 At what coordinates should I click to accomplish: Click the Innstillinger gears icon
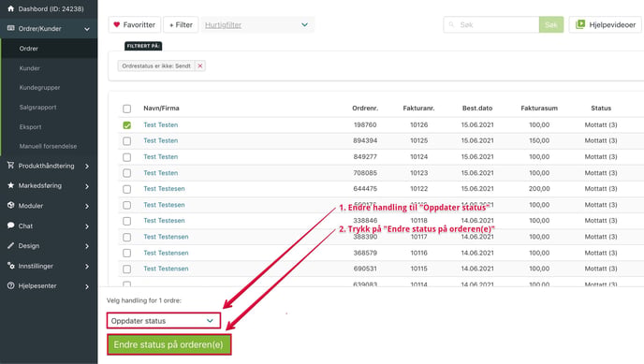click(10, 266)
